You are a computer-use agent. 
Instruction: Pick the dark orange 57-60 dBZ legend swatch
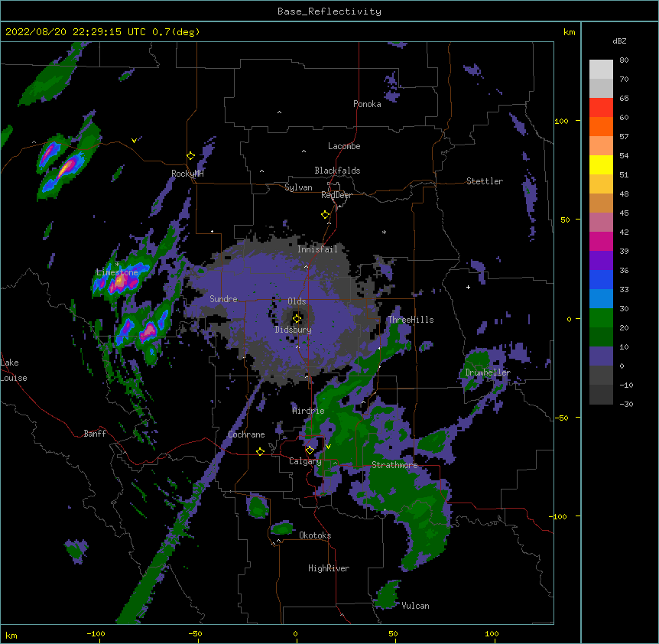pos(601,126)
